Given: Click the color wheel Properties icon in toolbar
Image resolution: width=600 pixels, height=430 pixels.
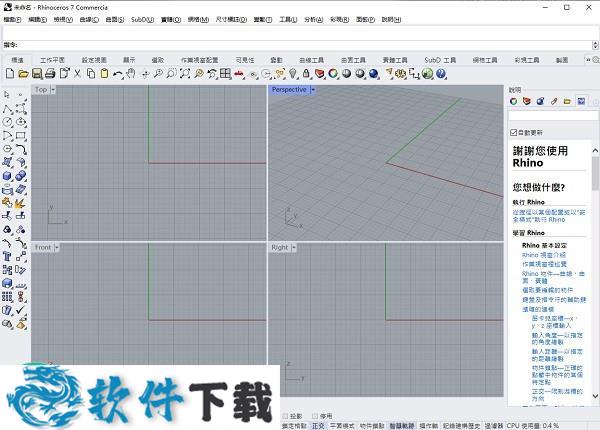Looking at the screenshot, I should (333, 73).
